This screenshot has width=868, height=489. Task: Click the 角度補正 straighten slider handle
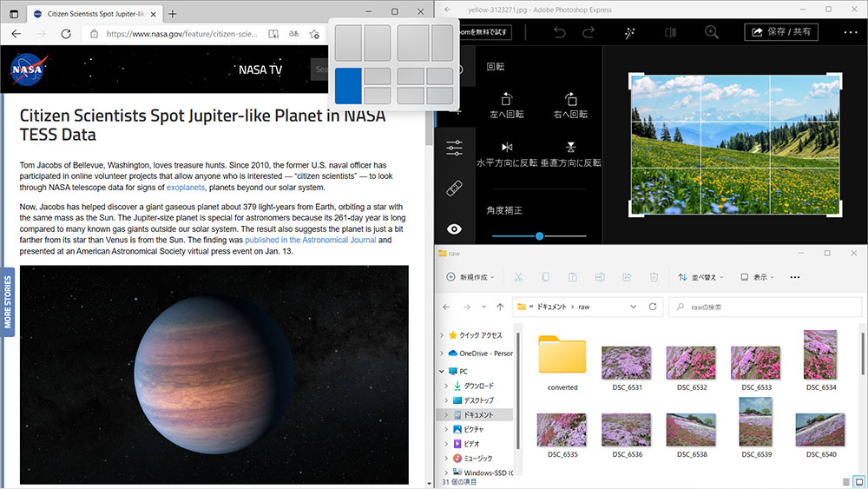coord(539,235)
